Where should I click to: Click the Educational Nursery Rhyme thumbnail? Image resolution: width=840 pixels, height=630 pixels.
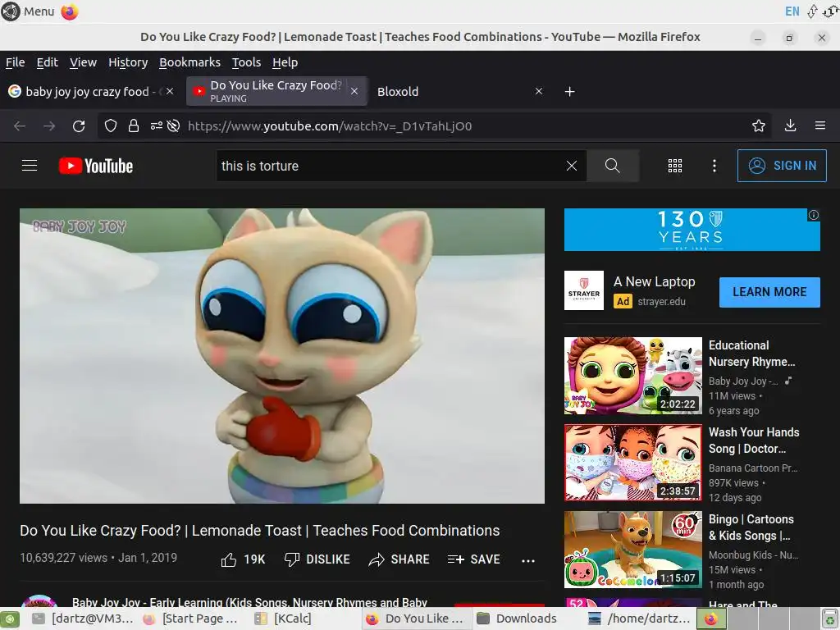632,376
